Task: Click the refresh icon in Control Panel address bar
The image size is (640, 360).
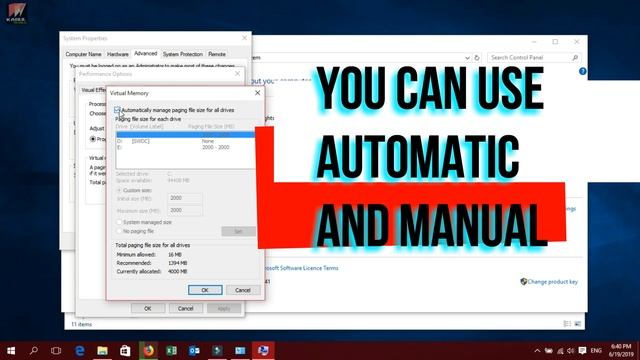Action: point(476,58)
